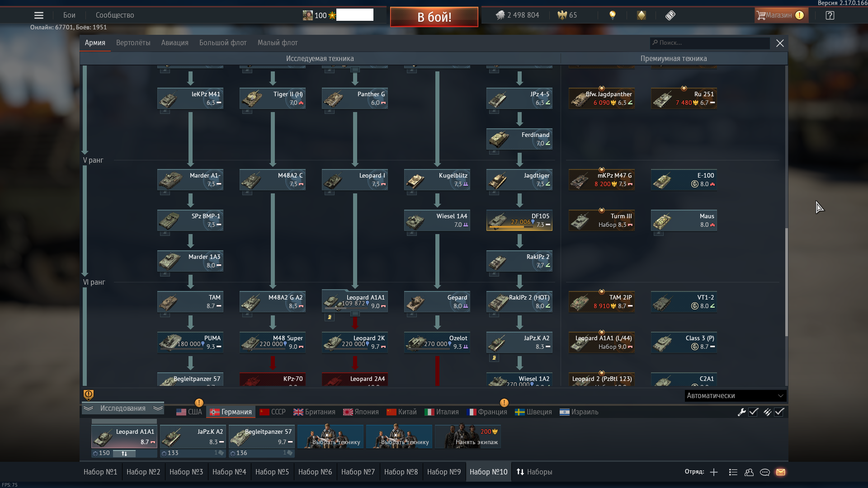Click the orange warning shield icon
This screenshot has height=488, width=868.
(89, 395)
